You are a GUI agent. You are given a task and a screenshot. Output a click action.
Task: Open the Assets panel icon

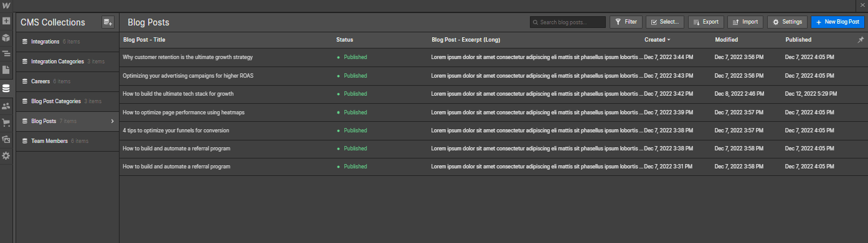[6, 139]
